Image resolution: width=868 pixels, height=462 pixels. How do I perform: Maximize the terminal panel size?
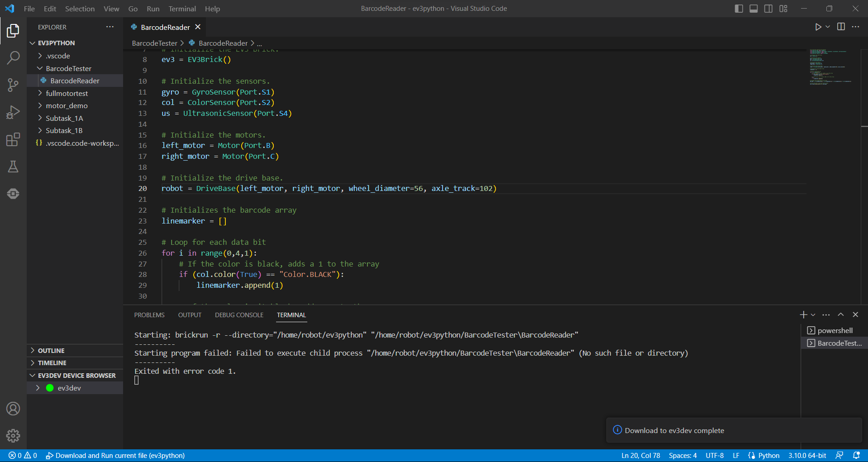coord(841,314)
